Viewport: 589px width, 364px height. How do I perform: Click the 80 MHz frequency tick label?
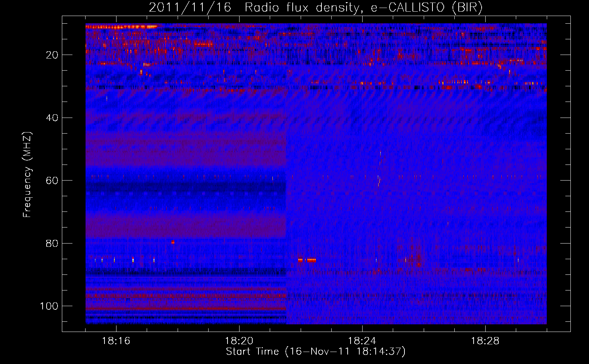coord(52,244)
